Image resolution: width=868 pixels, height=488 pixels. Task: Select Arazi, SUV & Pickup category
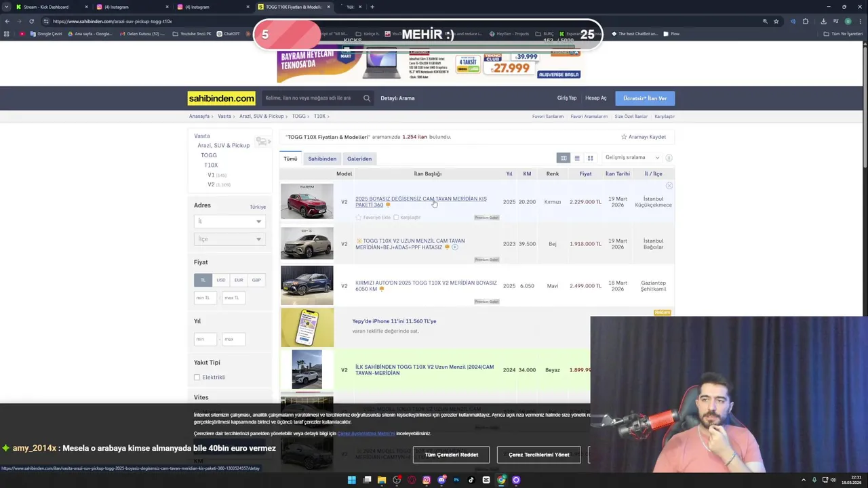pyautogui.click(x=224, y=145)
